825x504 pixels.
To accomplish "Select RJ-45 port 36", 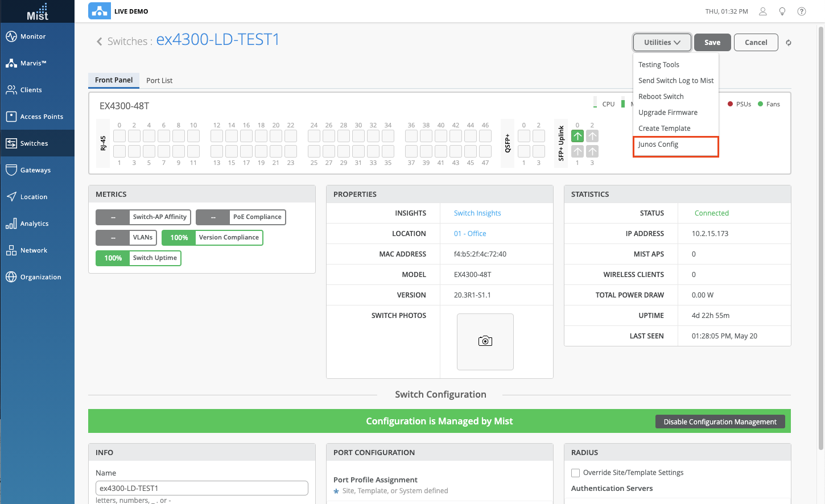I will tap(411, 136).
